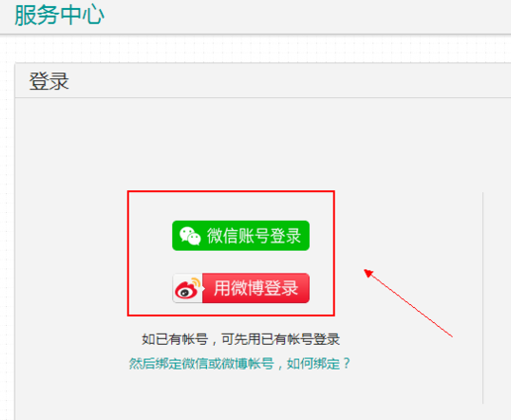Click blank area between the two login buttons

pyautogui.click(x=241, y=262)
